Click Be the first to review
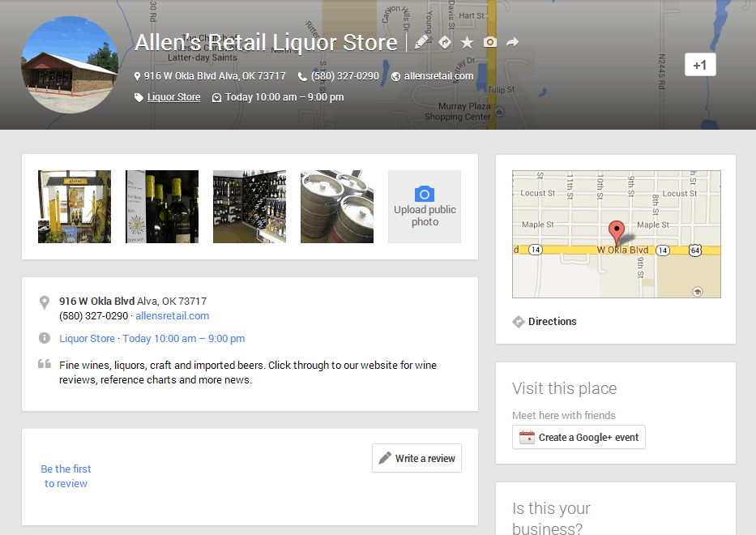756x535 pixels. 66,476
